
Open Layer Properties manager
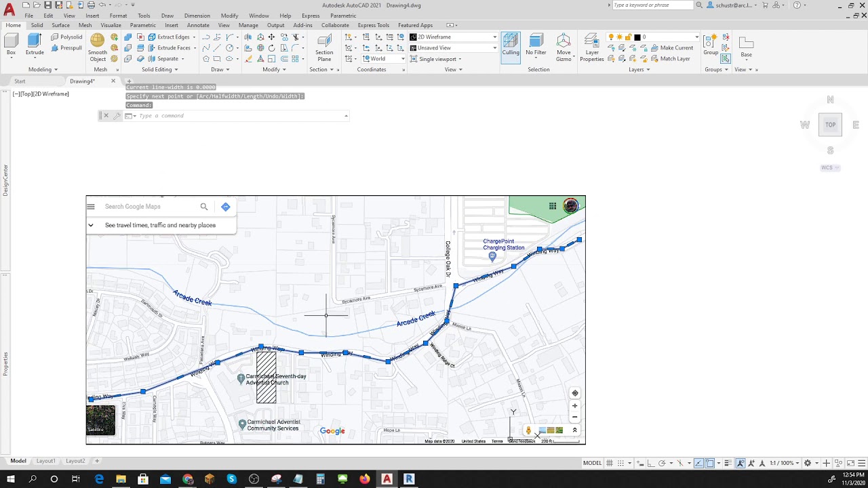coord(592,47)
